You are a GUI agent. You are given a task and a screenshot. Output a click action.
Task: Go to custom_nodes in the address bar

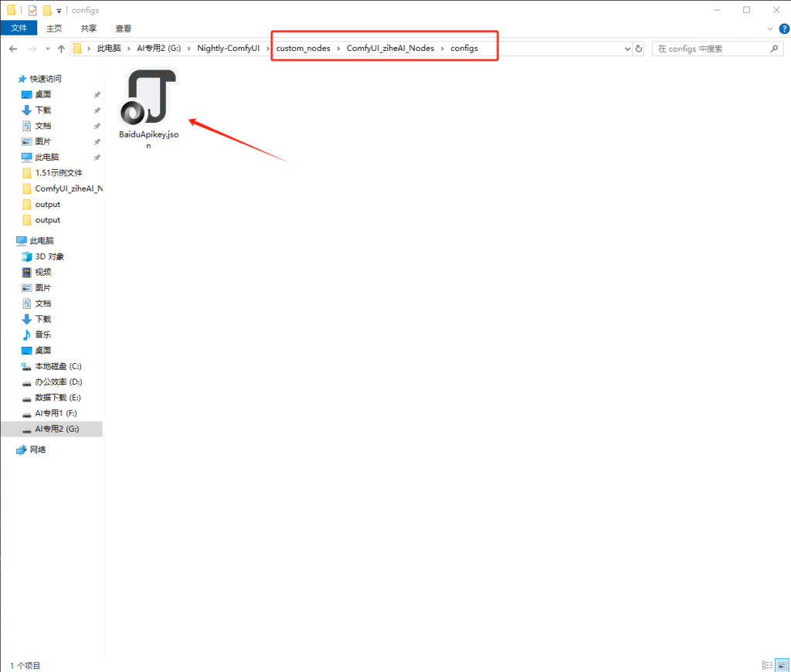click(303, 49)
